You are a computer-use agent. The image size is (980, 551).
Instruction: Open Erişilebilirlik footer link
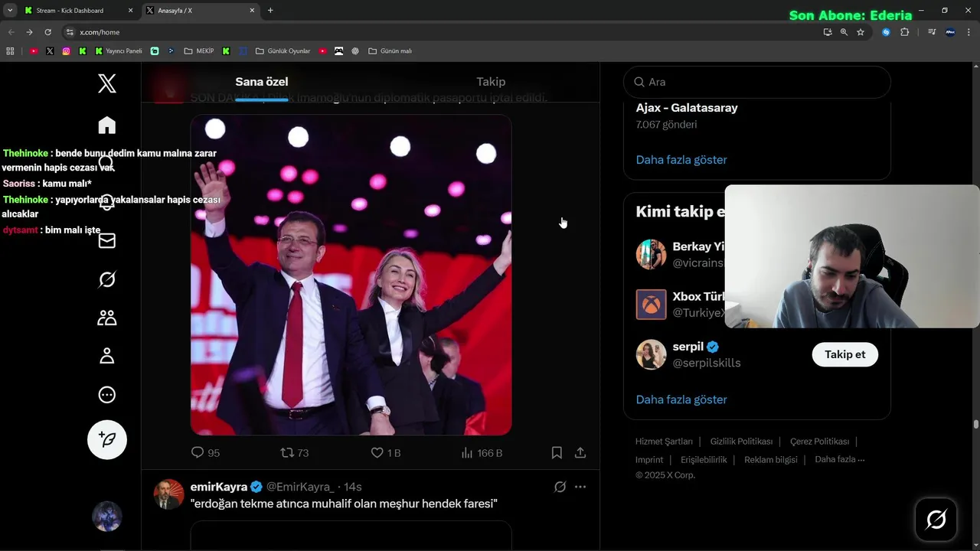pyautogui.click(x=704, y=459)
